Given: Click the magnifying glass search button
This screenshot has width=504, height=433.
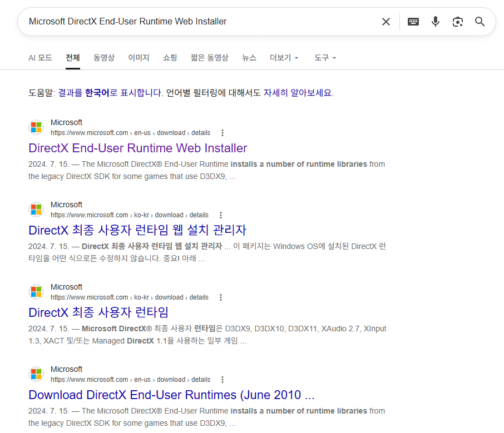Looking at the screenshot, I should (480, 22).
